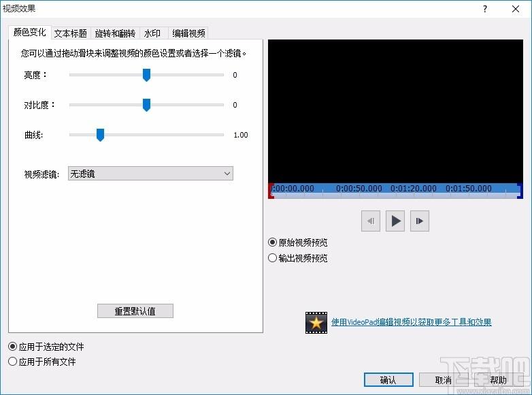The height and width of the screenshot is (395, 532).
Task: Click the VideoPad star film icon
Action: point(316,323)
